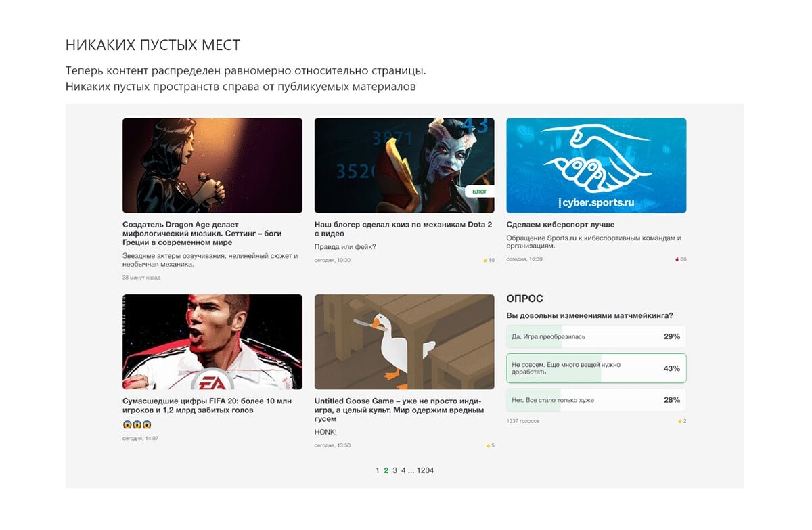
Task: Click like icon with count 10 on Dota quiz
Action: click(485, 260)
